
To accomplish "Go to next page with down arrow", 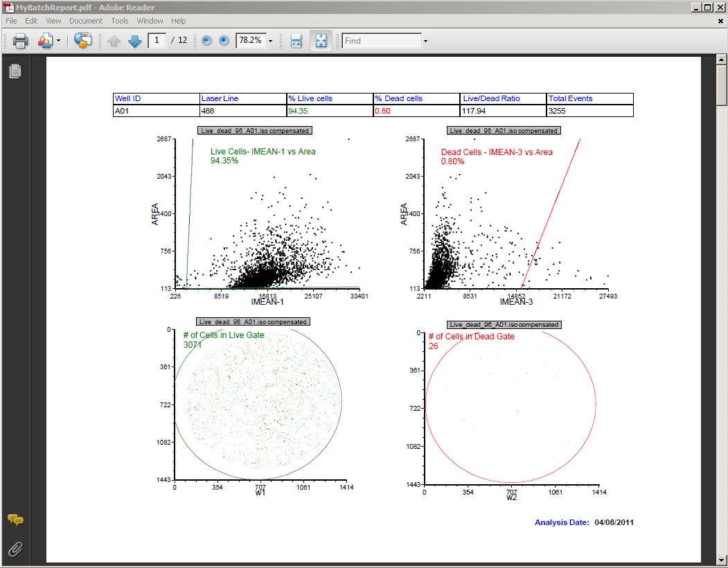I will point(134,41).
